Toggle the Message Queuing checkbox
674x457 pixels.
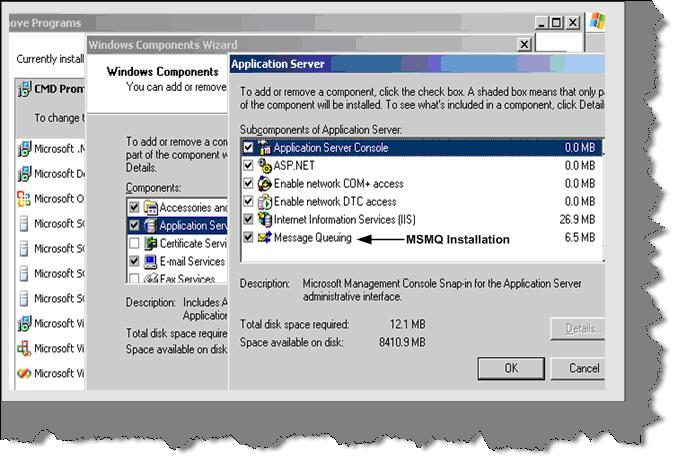[248, 237]
